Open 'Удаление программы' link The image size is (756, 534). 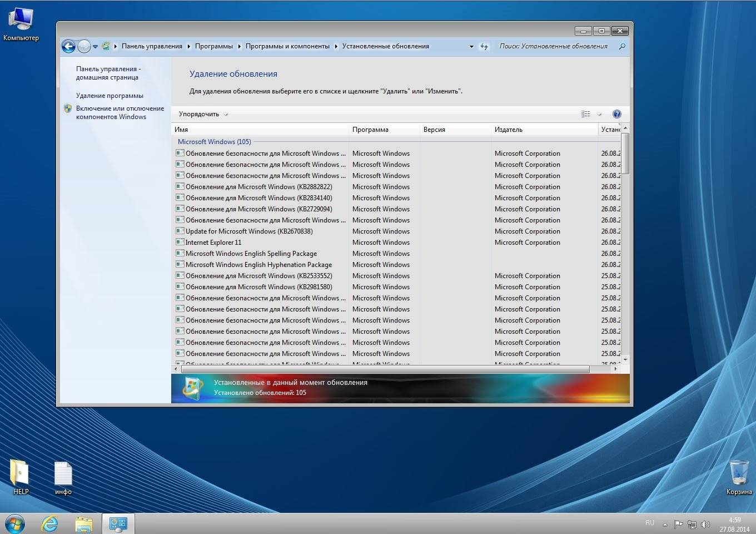pyautogui.click(x=110, y=96)
